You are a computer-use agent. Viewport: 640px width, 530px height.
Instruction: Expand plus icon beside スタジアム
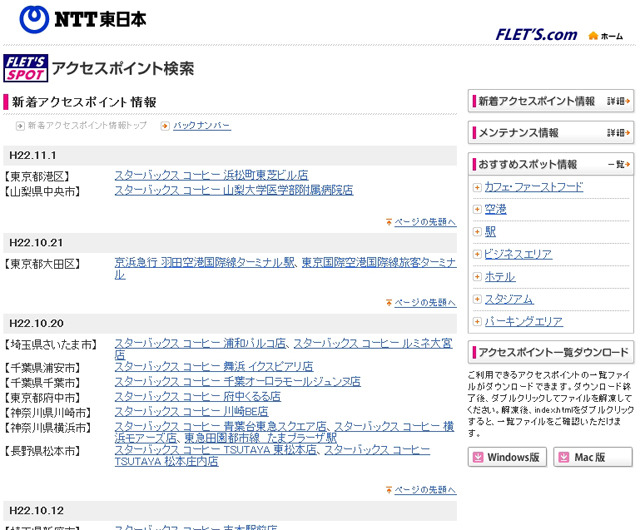(x=477, y=299)
